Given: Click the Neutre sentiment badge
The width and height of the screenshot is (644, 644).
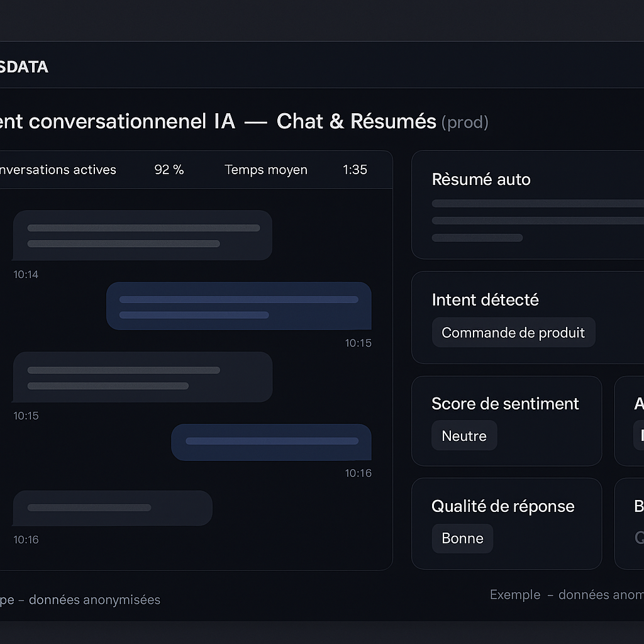Looking at the screenshot, I should 464,435.
